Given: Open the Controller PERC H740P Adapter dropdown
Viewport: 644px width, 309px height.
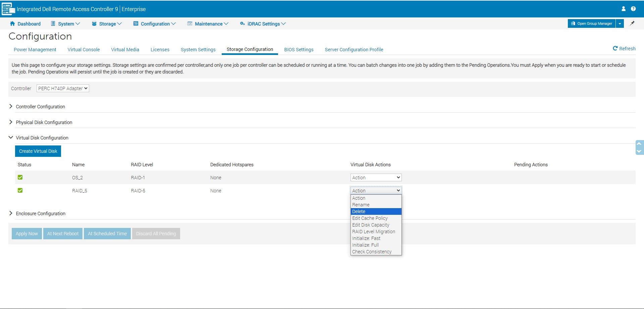Looking at the screenshot, I should pyautogui.click(x=63, y=88).
